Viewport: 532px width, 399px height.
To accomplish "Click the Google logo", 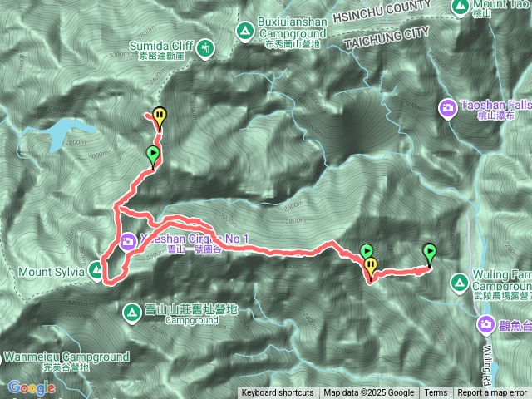I will click(x=32, y=387).
